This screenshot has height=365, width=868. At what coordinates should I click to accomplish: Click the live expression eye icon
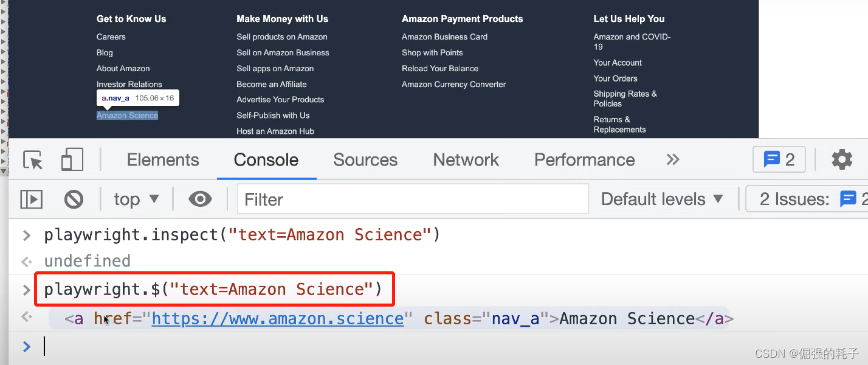click(x=200, y=199)
